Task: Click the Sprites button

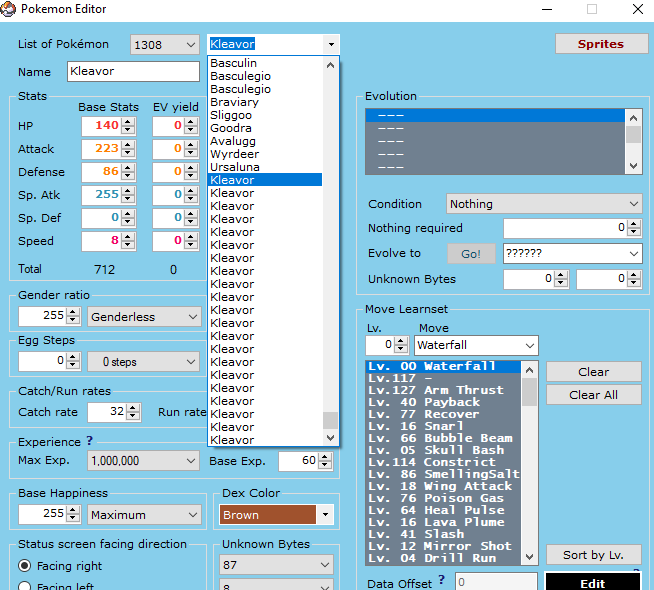Action: [x=600, y=44]
